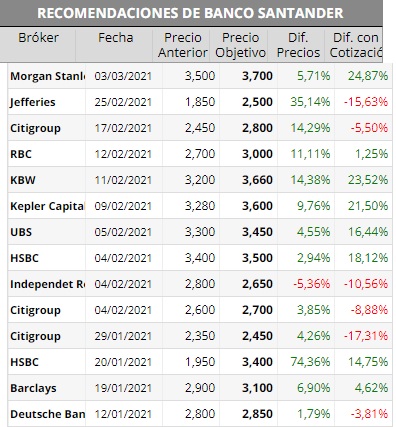The image size is (396, 427).
Task: Select the 74,36% price difference value
Action: point(310,362)
